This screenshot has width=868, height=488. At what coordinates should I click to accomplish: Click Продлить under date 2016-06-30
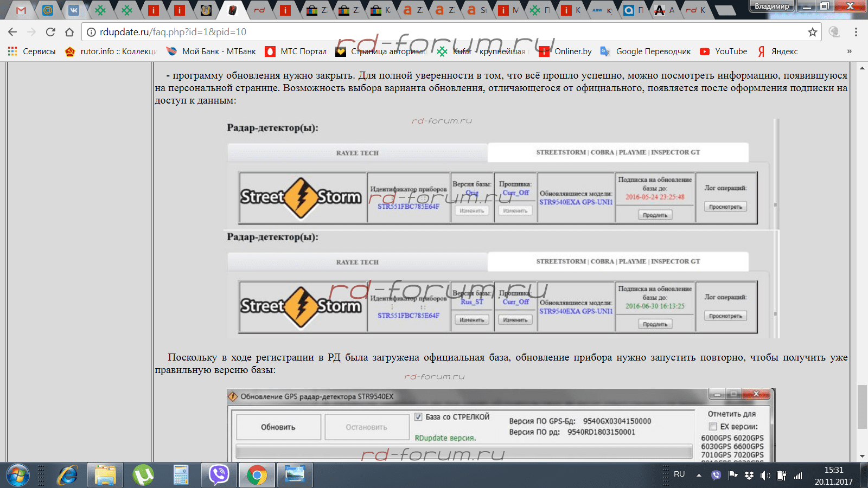coord(655,324)
